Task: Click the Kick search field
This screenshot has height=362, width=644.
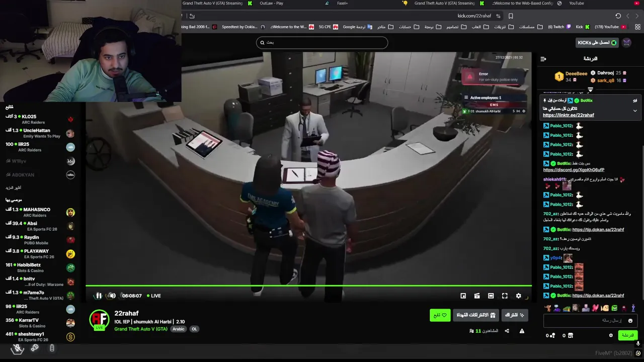Action: tap(322, 43)
